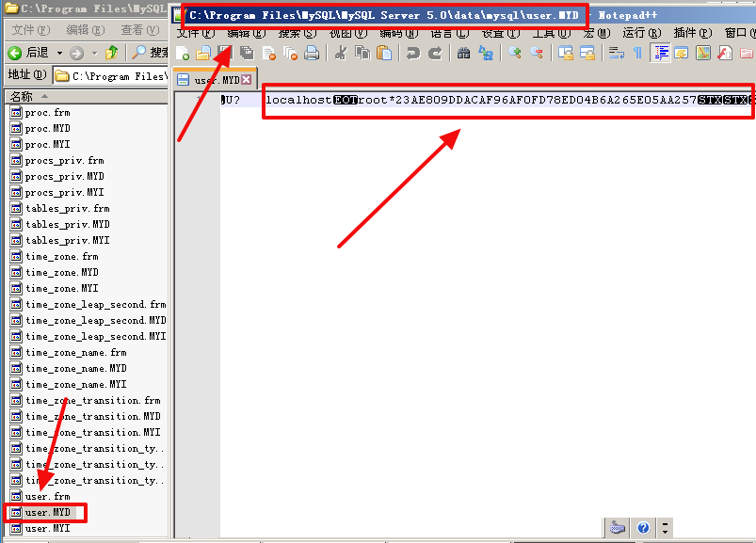The image size is (756, 543).
Task: Open Explorer window's 文件(F) menu
Action: pyautogui.click(x=31, y=30)
